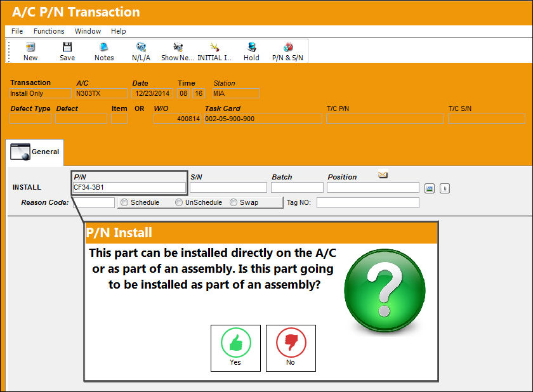Click the INITIAL I.. toolbar icon
The image size is (533, 392).
click(214, 47)
